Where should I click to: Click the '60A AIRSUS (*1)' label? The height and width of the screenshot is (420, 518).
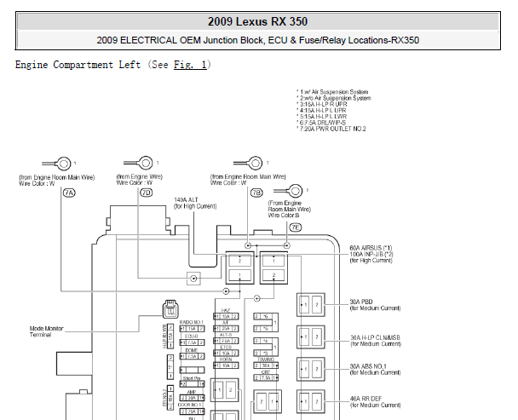[371, 248]
